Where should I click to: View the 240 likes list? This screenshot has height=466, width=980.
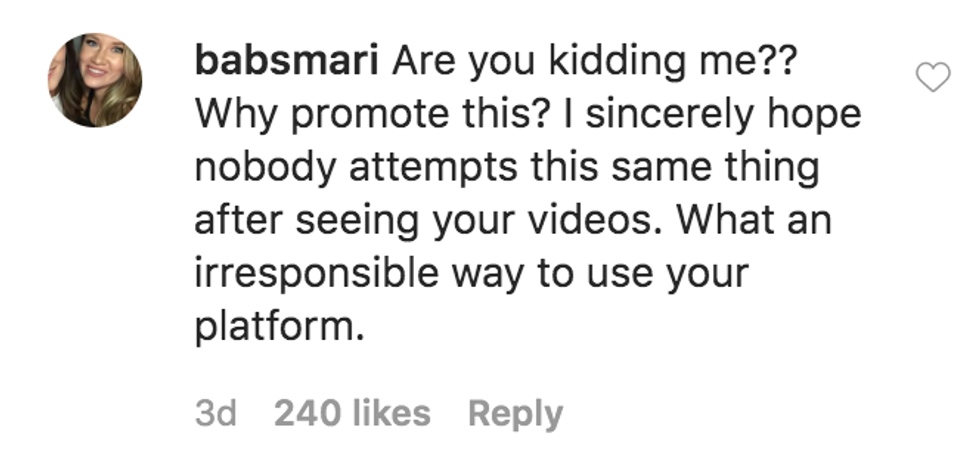coord(352,413)
